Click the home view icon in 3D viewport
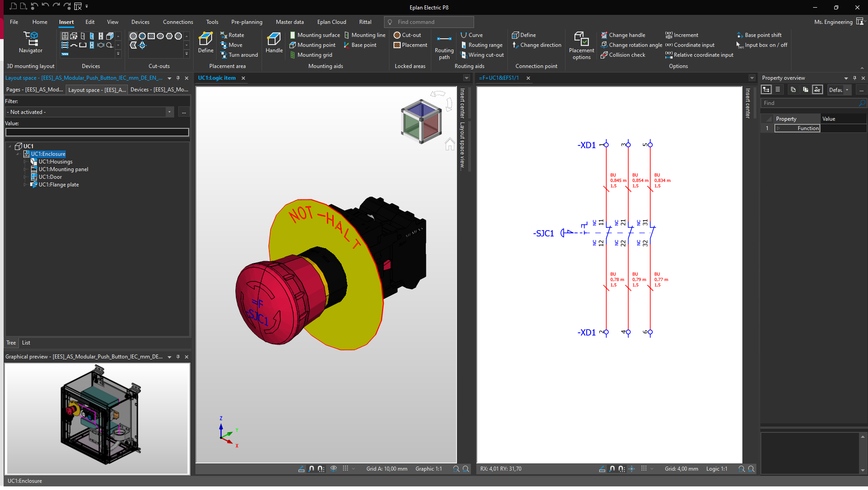Image resolution: width=868 pixels, height=490 pixels. [x=450, y=145]
